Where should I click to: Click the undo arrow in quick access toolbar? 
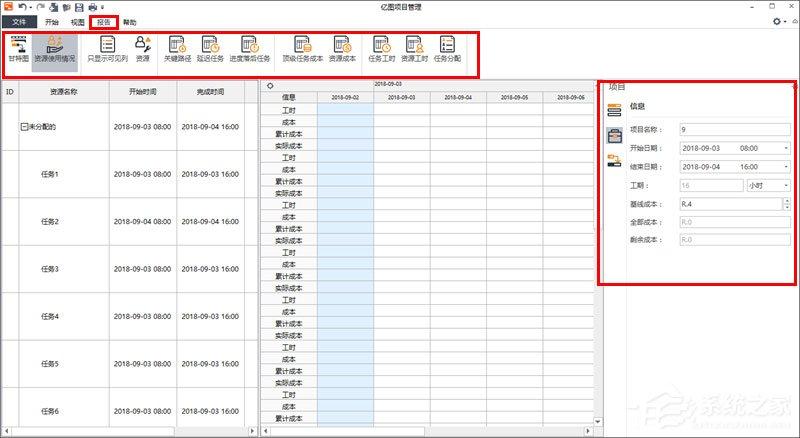click(22, 7)
